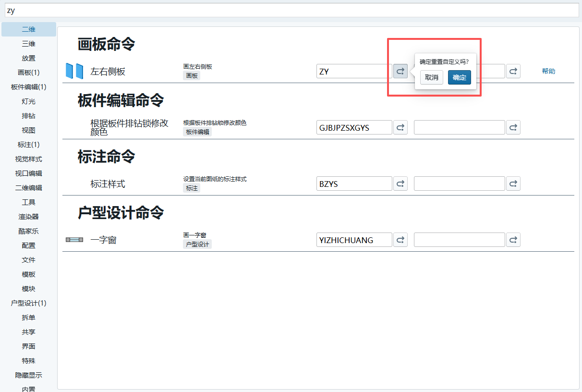The height and width of the screenshot is (392, 582).
Task: Click reset icon next to ZY shortcut
Action: (400, 71)
